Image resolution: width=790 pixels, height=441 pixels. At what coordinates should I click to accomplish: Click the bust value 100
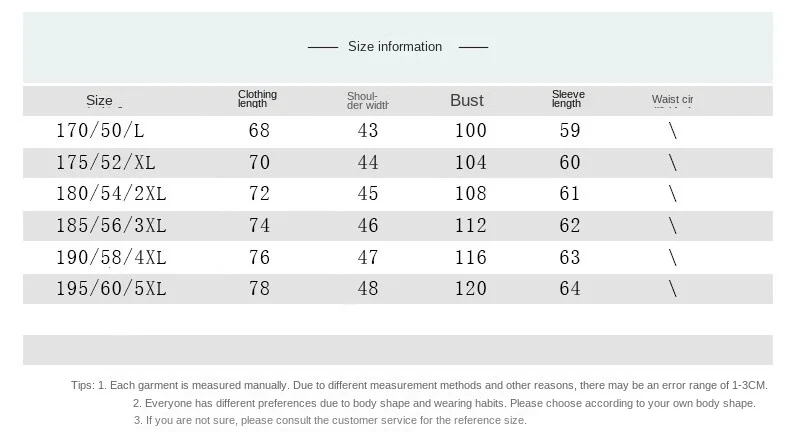click(x=470, y=131)
